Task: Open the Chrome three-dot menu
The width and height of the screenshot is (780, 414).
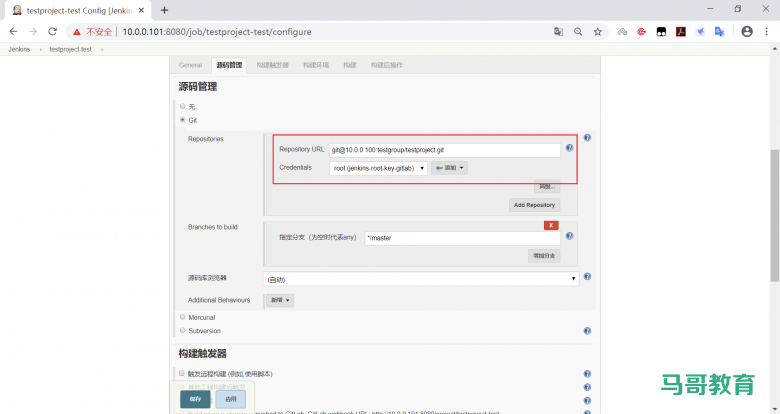Action: (766, 32)
